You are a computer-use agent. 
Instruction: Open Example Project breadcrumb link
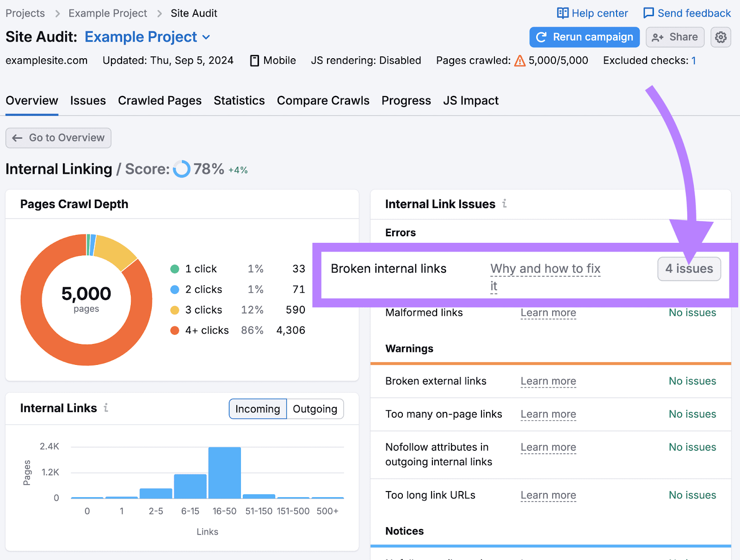click(108, 13)
